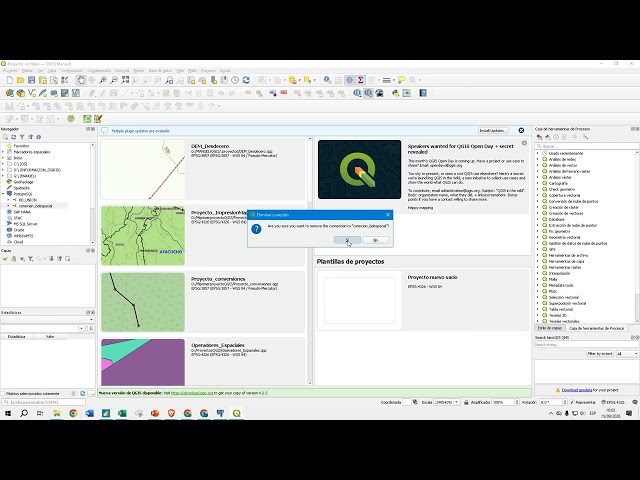The image size is (640, 480).
Task: Expand the Análisis ráster toolbox group
Action: (538, 177)
